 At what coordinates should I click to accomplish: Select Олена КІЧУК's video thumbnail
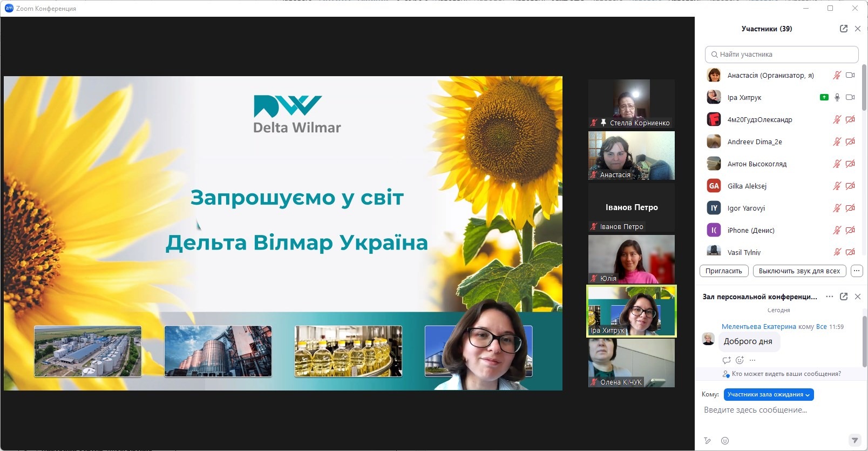pos(632,363)
